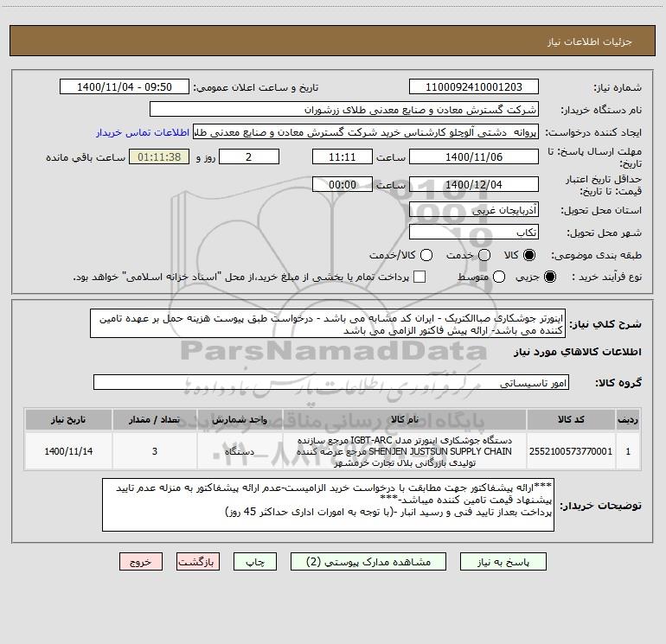Click the ردیف column header

click(x=628, y=419)
